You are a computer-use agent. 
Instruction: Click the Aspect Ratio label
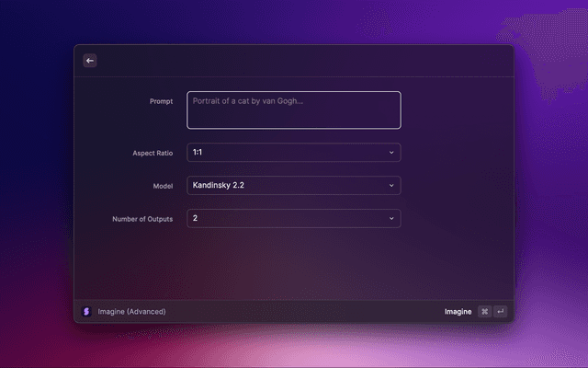(153, 153)
